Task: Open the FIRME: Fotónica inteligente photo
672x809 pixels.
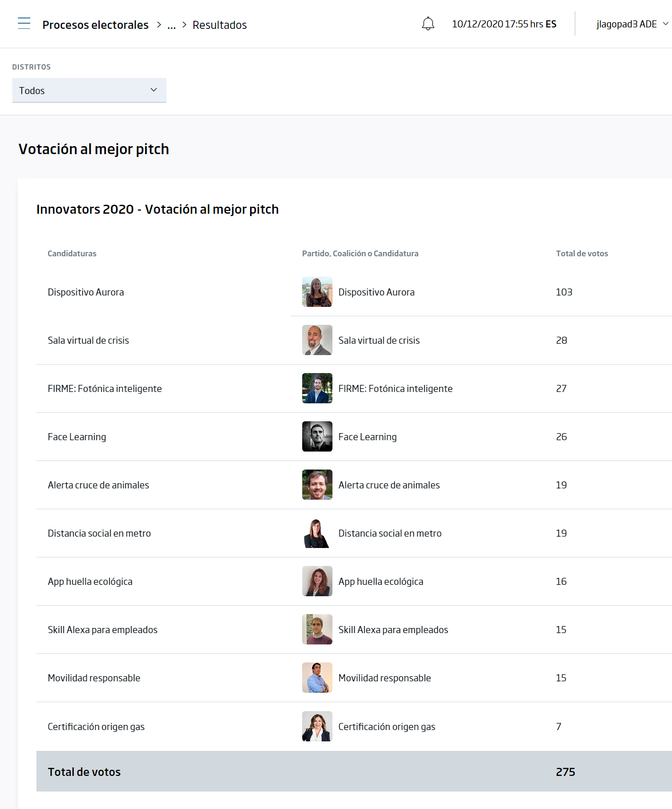Action: 317,388
